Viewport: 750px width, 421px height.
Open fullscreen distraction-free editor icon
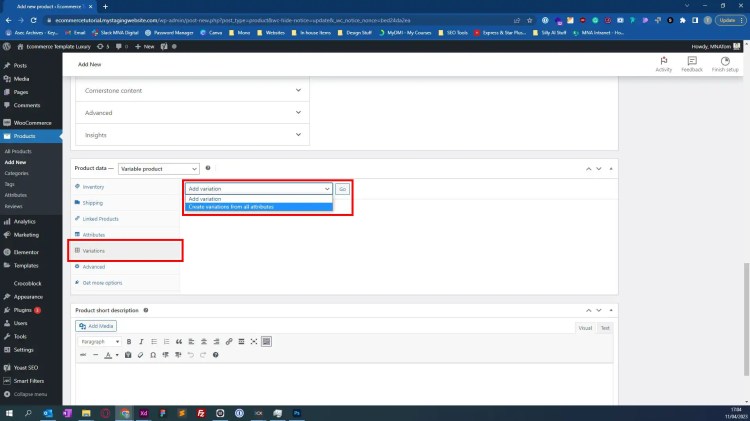254,342
